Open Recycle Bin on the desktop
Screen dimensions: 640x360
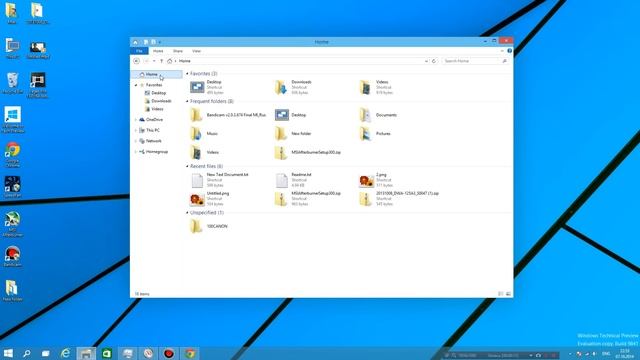12,83
